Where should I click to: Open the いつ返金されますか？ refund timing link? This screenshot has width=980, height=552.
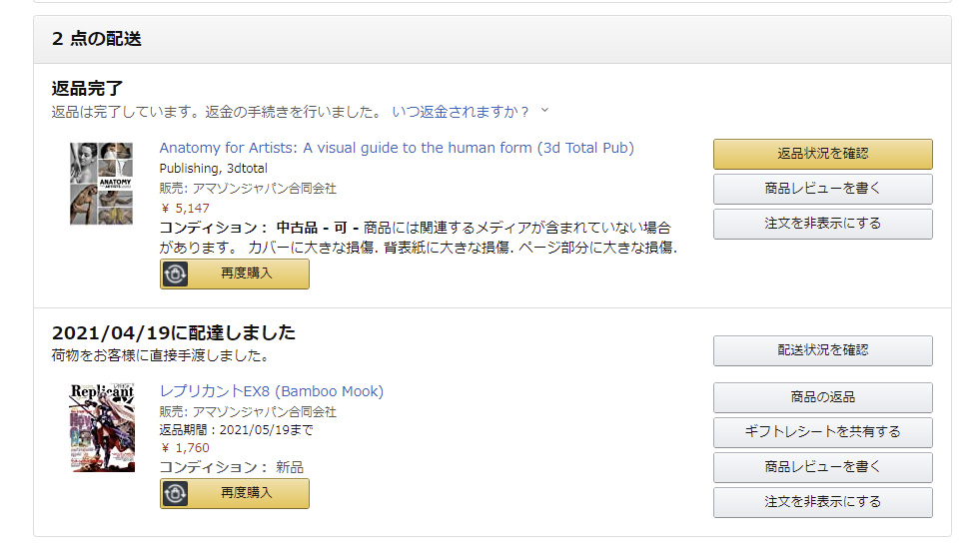[x=461, y=112]
